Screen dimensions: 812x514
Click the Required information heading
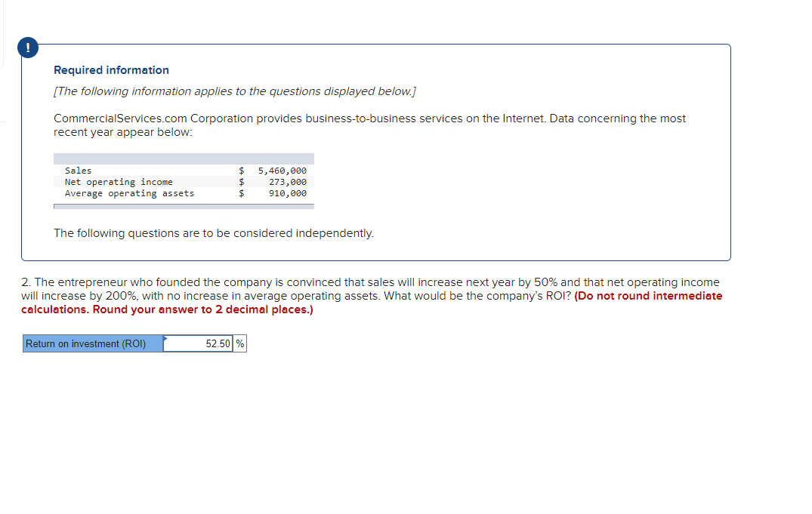tap(111, 70)
